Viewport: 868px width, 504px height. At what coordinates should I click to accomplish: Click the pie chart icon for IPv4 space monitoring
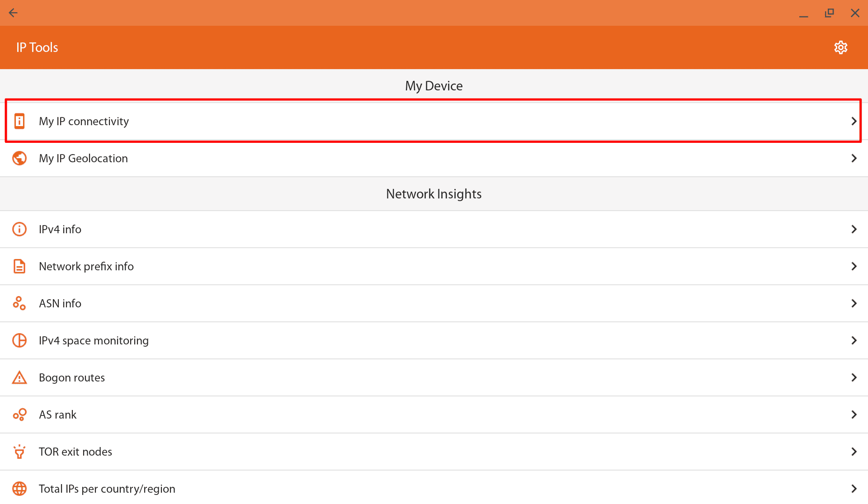[x=19, y=340]
